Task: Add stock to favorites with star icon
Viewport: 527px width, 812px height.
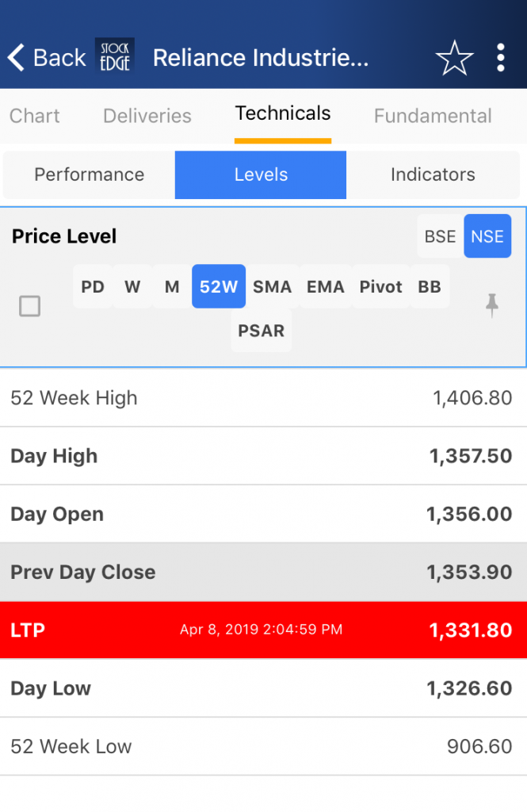Action: (x=454, y=59)
